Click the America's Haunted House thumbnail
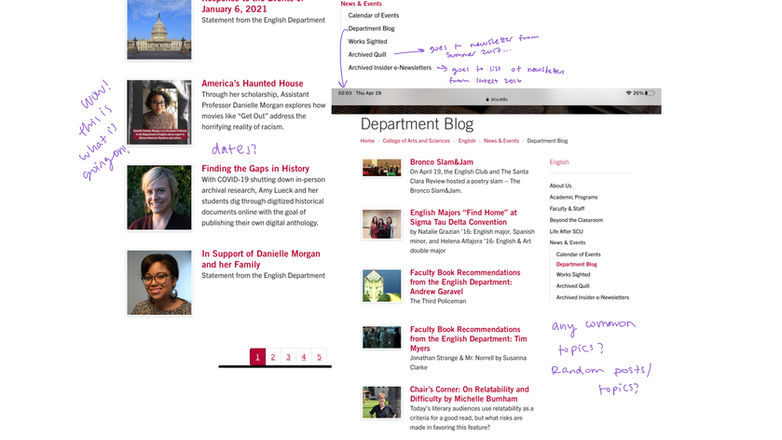The image size is (782, 440). (x=159, y=112)
